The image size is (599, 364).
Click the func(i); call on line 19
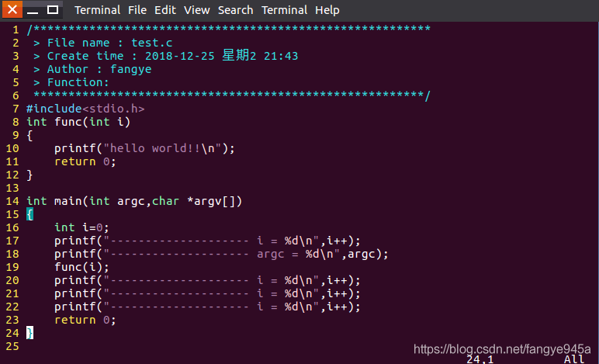[x=81, y=267]
